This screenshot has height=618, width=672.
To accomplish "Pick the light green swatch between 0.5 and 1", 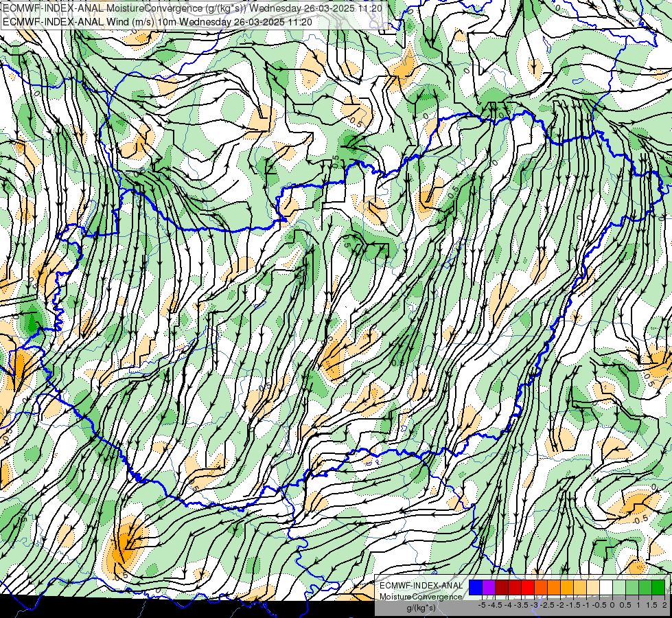I will [632, 587].
